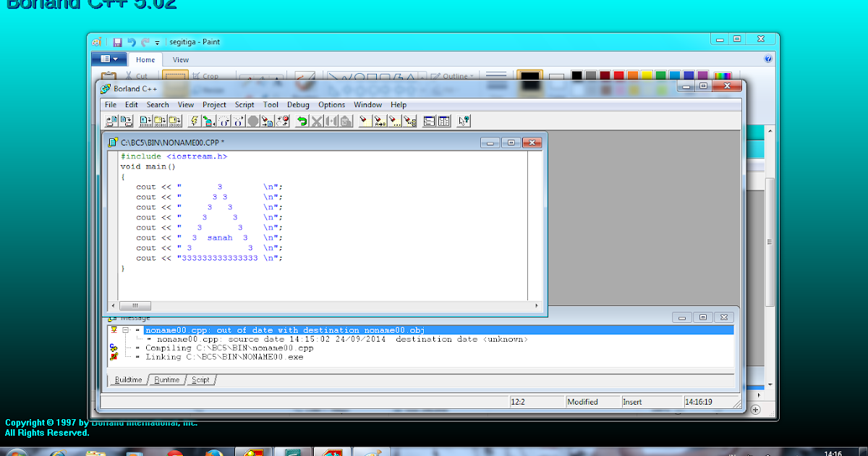Image resolution: width=868 pixels, height=456 pixels.
Task: Click the first Borland toolbar icon
Action: tap(111, 121)
